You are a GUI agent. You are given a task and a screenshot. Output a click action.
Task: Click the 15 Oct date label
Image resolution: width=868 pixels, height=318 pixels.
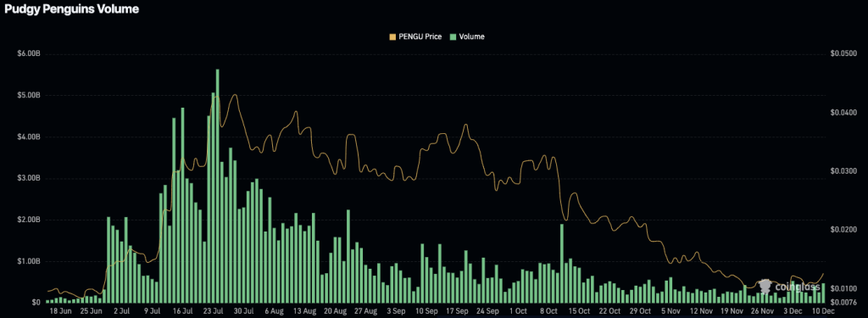580,311
